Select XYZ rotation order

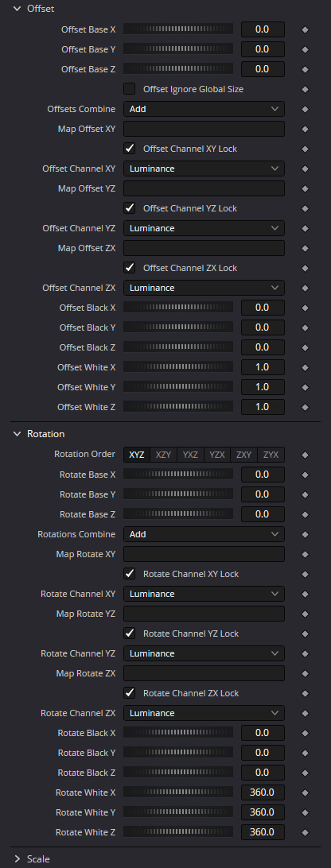pos(136,455)
